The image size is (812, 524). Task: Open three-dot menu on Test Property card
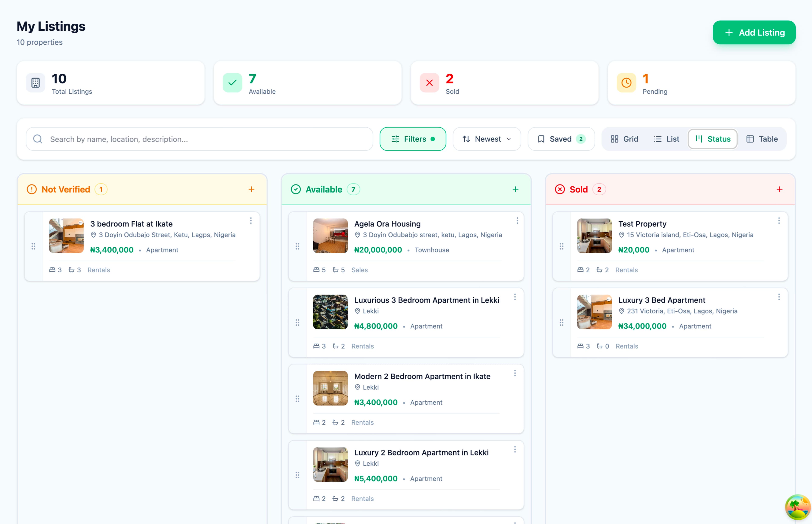coord(779,221)
